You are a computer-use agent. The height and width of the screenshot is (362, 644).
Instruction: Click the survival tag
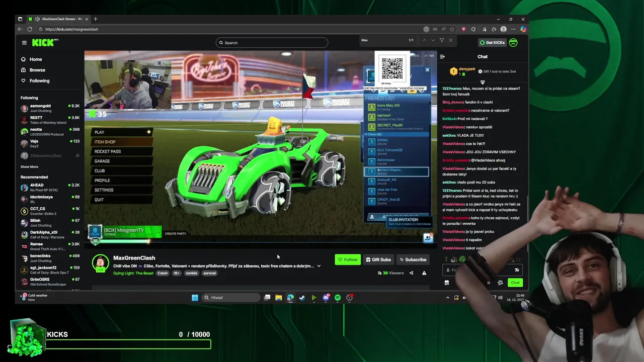(x=209, y=273)
